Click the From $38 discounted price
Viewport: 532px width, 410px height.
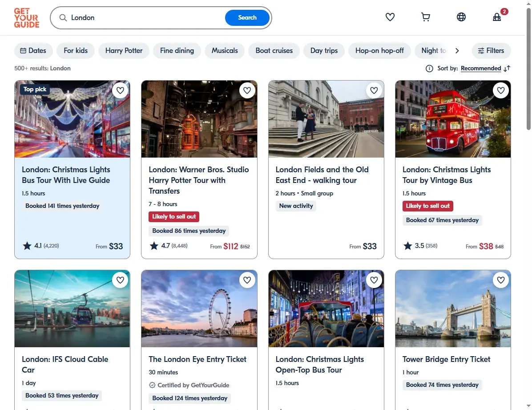coord(479,246)
